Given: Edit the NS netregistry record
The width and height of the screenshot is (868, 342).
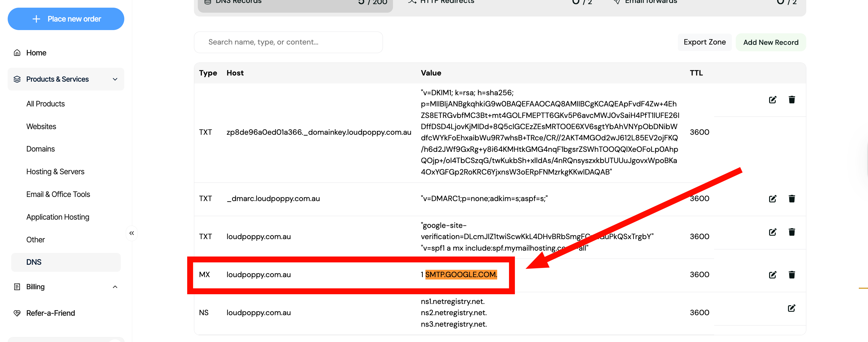Looking at the screenshot, I should [x=791, y=308].
